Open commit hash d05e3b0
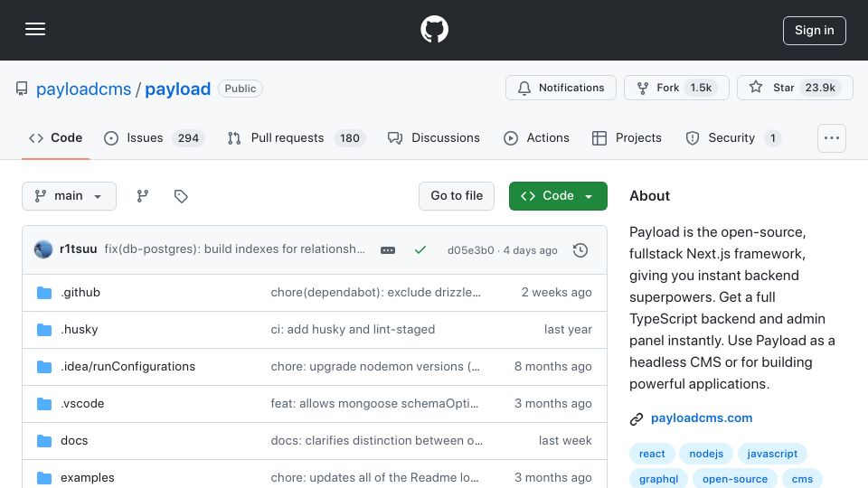The width and height of the screenshot is (868, 488). (470, 250)
